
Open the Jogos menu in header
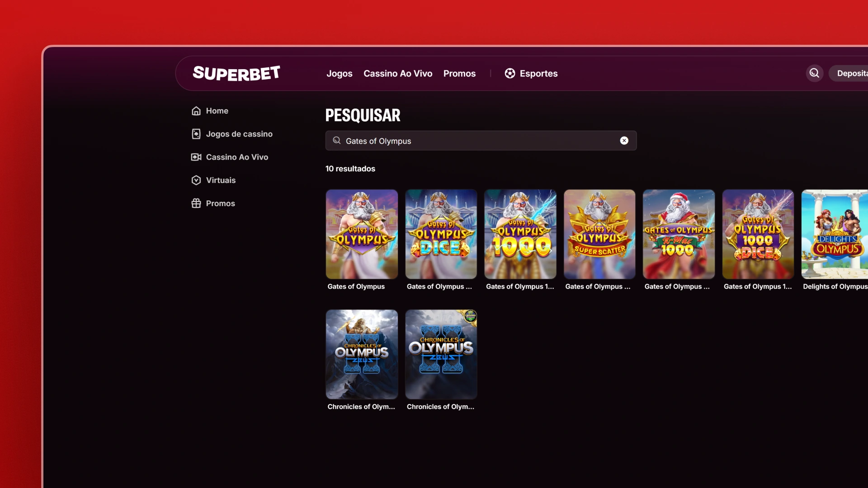(339, 73)
